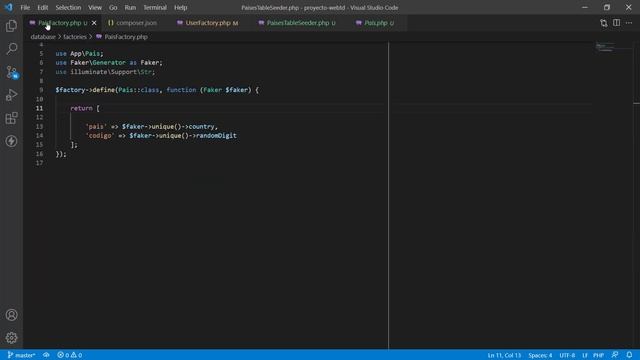
Task: Restore down the VS Code window
Action: pos(607,7)
